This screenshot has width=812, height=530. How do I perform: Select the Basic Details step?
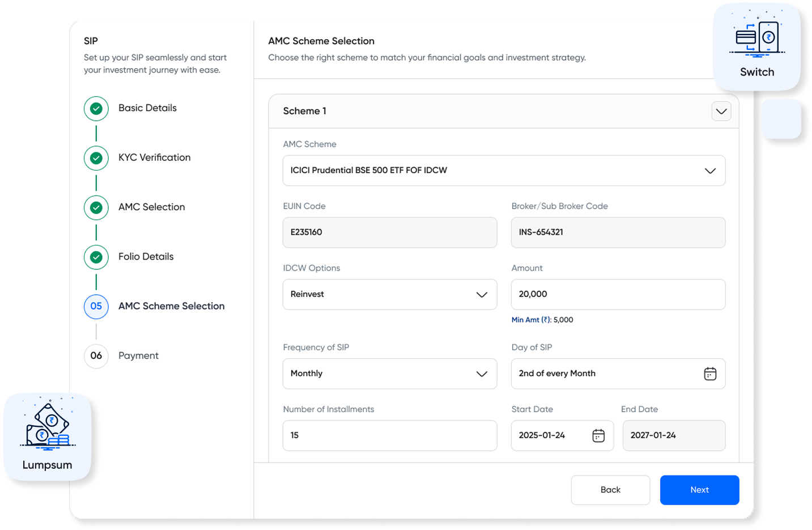point(147,108)
